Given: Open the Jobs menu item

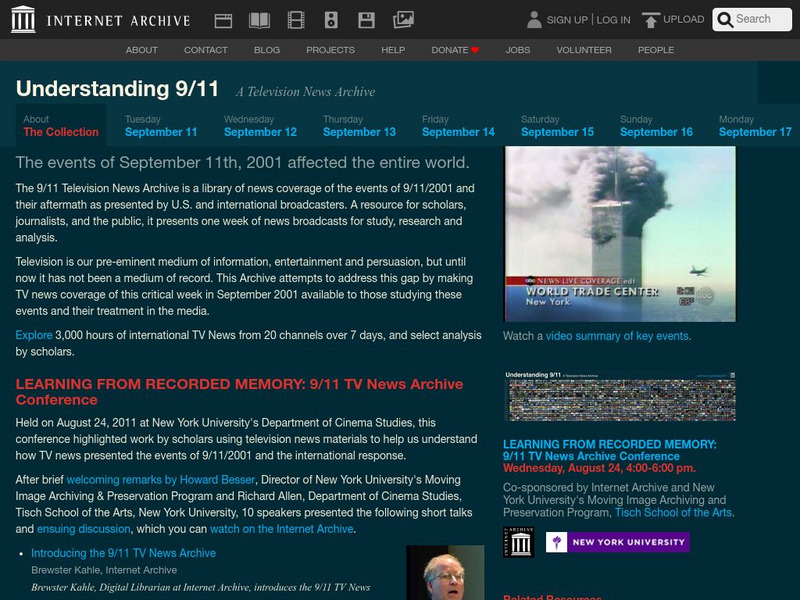Looking at the screenshot, I should pos(517,50).
